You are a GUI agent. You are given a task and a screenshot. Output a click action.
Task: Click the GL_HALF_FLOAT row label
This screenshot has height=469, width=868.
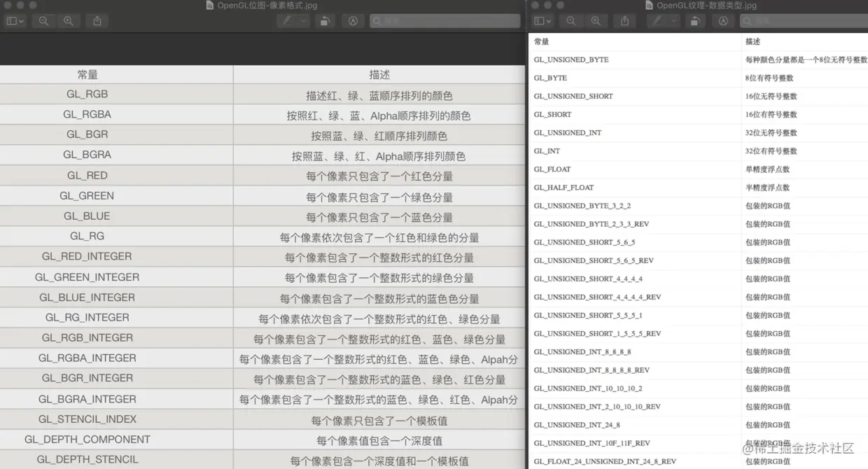pos(563,188)
